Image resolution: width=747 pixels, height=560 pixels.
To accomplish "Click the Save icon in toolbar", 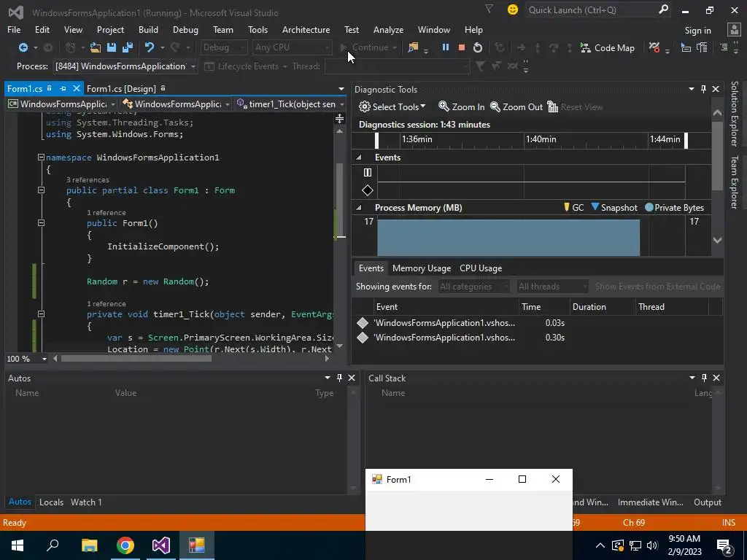I will point(112,47).
